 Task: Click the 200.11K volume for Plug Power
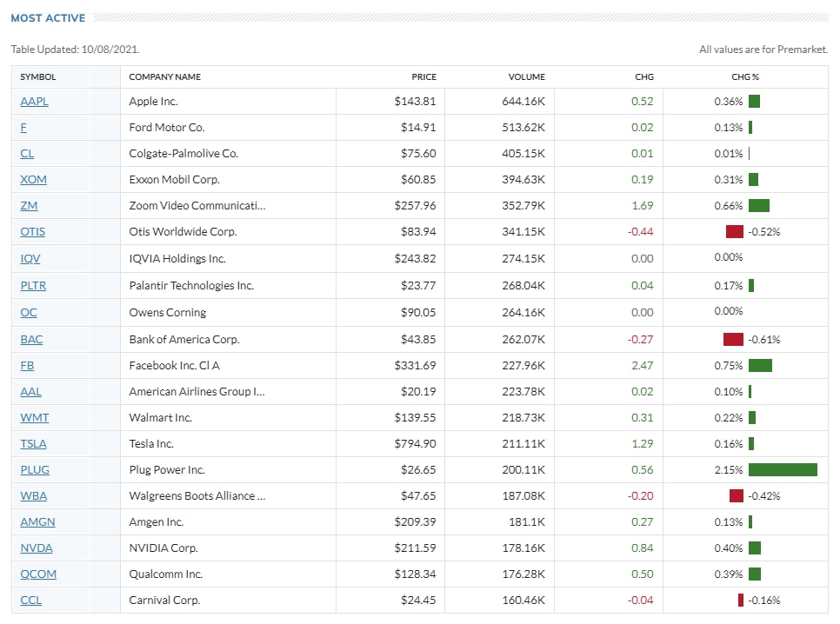point(523,470)
